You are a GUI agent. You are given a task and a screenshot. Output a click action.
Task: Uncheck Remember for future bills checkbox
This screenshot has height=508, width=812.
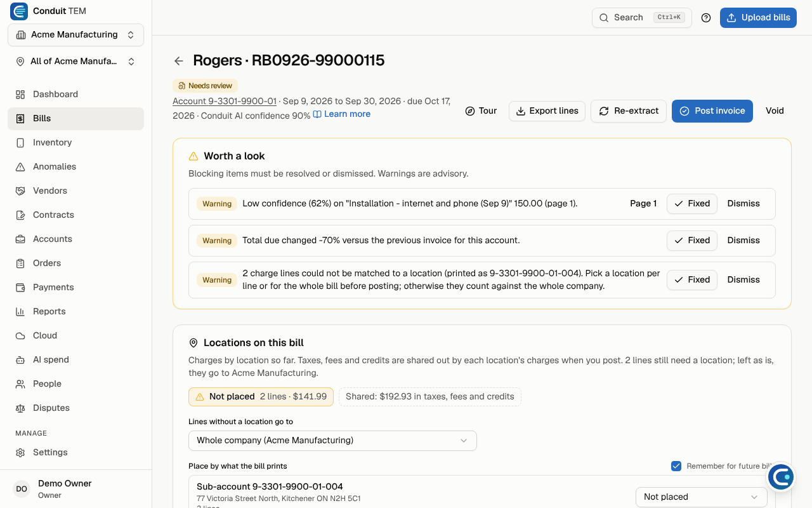676,466
